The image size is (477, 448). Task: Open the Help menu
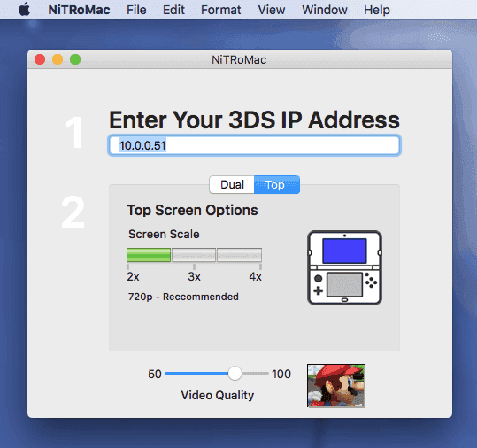(377, 10)
